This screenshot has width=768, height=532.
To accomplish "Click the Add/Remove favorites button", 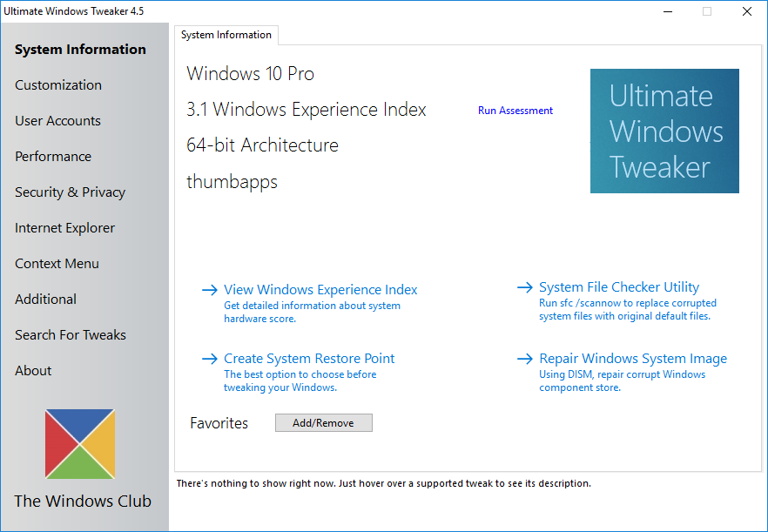I will pyautogui.click(x=324, y=423).
